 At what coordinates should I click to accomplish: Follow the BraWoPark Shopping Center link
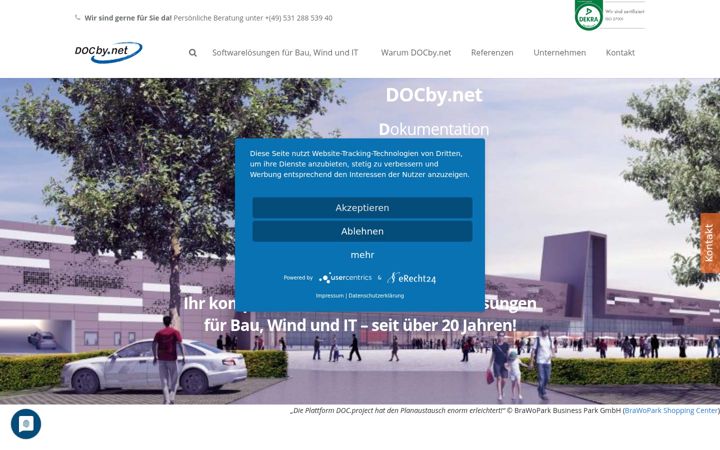(671, 411)
